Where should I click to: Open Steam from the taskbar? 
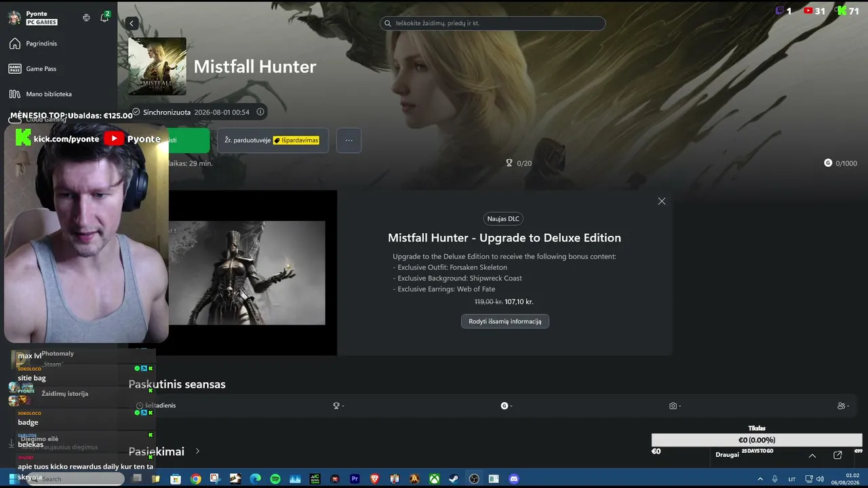[454, 479]
